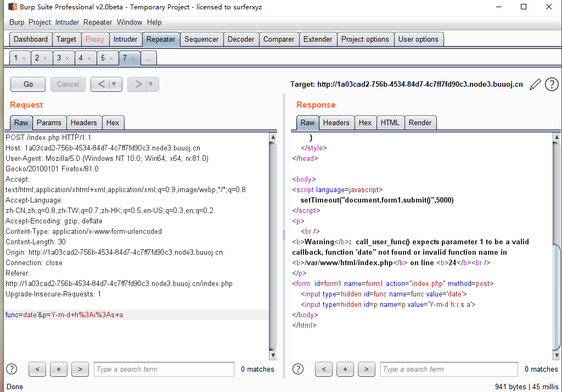This screenshot has height=392, width=562.
Task: Select the Repeater tool tab
Action: [161, 39]
